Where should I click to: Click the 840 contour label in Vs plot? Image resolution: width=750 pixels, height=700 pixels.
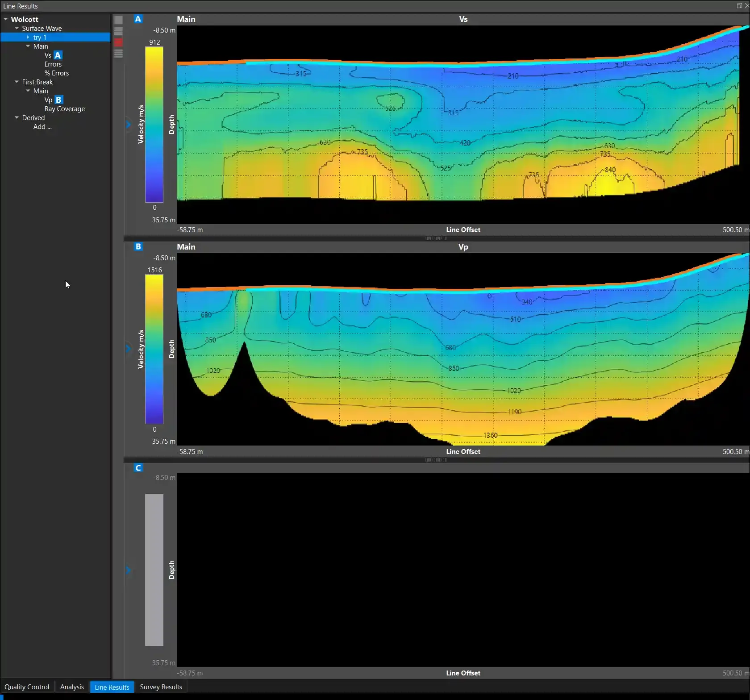(610, 170)
